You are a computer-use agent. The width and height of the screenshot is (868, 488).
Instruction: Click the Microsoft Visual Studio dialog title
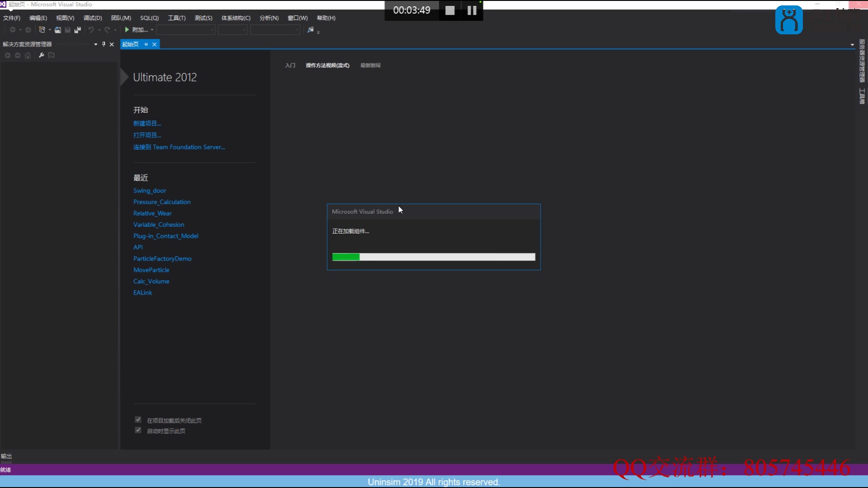(363, 211)
